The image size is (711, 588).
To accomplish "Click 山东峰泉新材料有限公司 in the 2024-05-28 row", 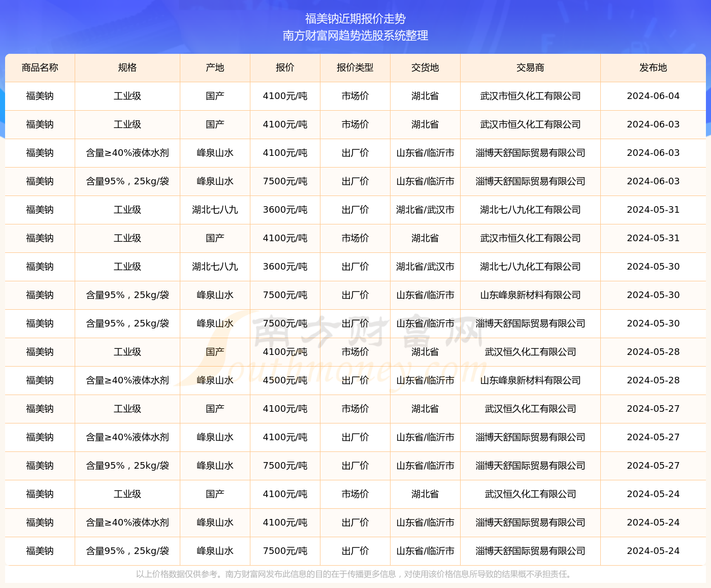I will click(530, 380).
